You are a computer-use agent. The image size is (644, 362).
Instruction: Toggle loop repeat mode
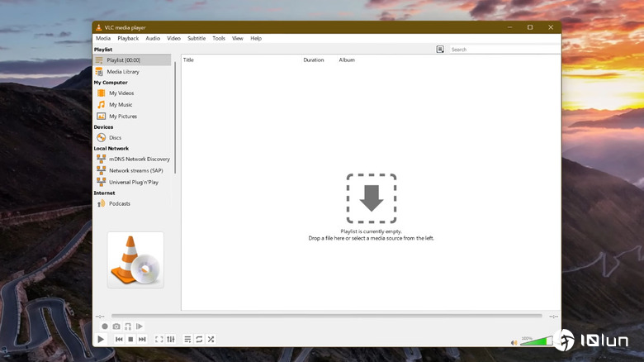click(199, 339)
